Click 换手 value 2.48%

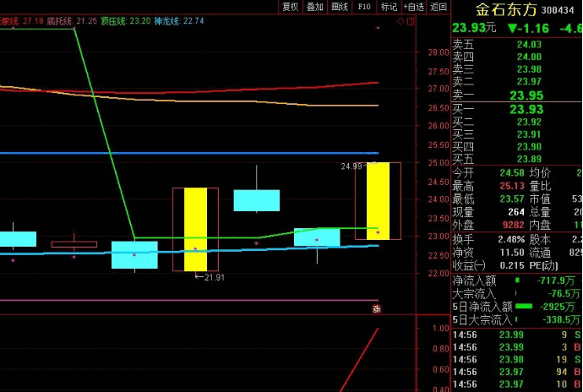point(512,239)
